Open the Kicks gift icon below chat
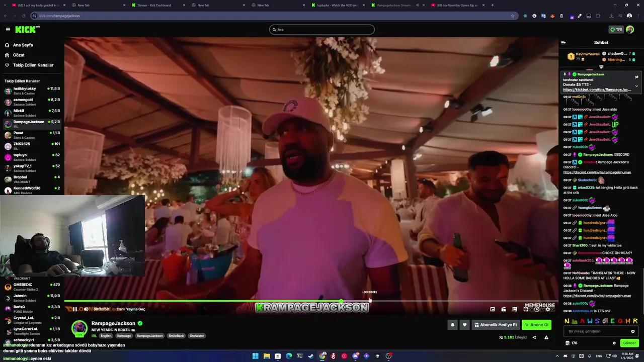644x362 pixels. click(x=568, y=343)
